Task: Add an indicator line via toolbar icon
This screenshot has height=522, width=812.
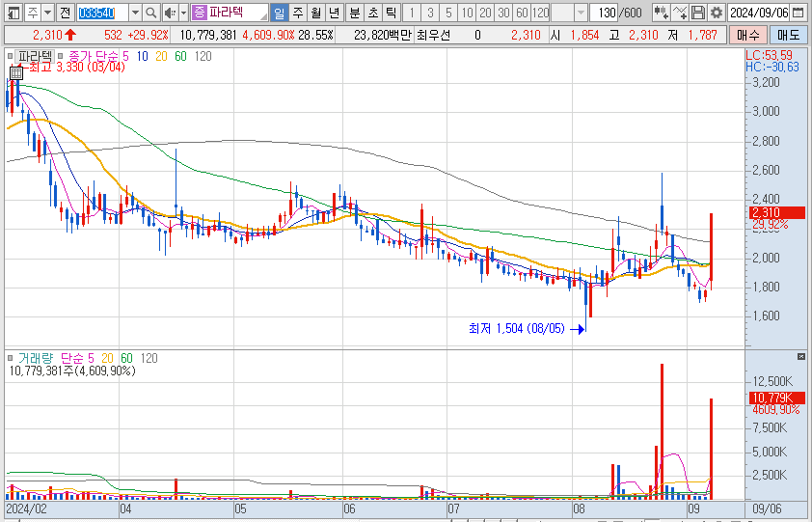Action: point(680,13)
